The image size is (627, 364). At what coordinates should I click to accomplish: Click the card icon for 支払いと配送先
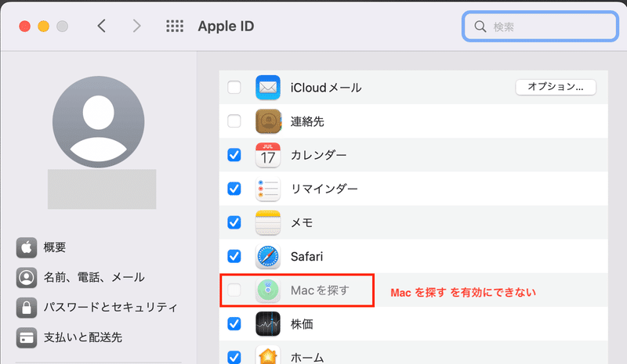pyautogui.click(x=27, y=337)
